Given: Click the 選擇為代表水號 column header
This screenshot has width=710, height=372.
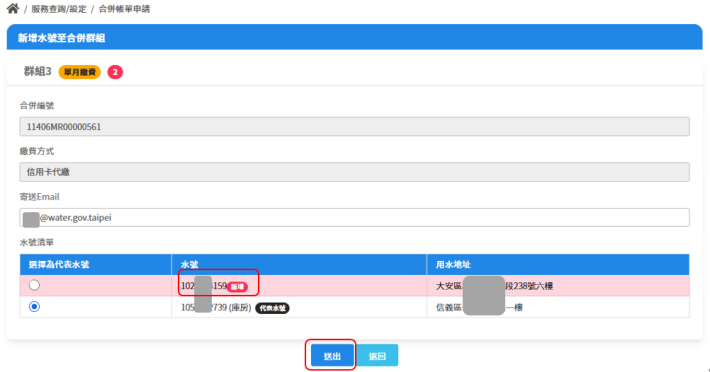Looking at the screenshot, I should pos(96,264).
